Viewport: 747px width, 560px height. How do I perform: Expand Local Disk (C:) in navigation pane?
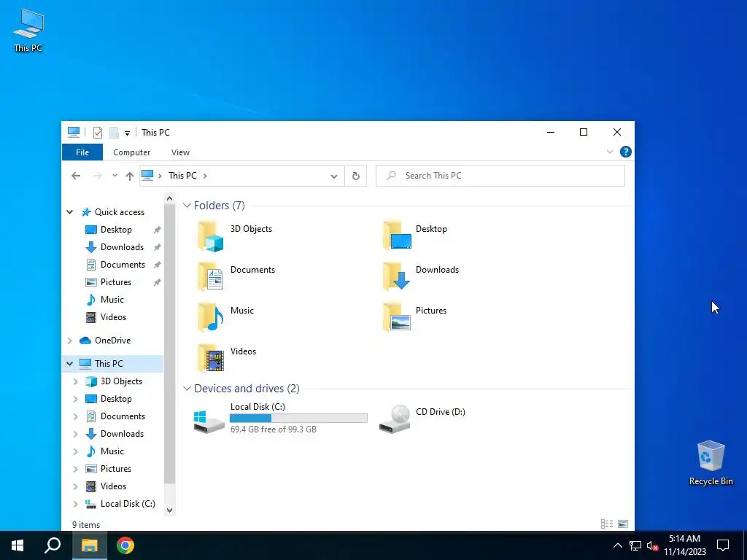pos(76,504)
